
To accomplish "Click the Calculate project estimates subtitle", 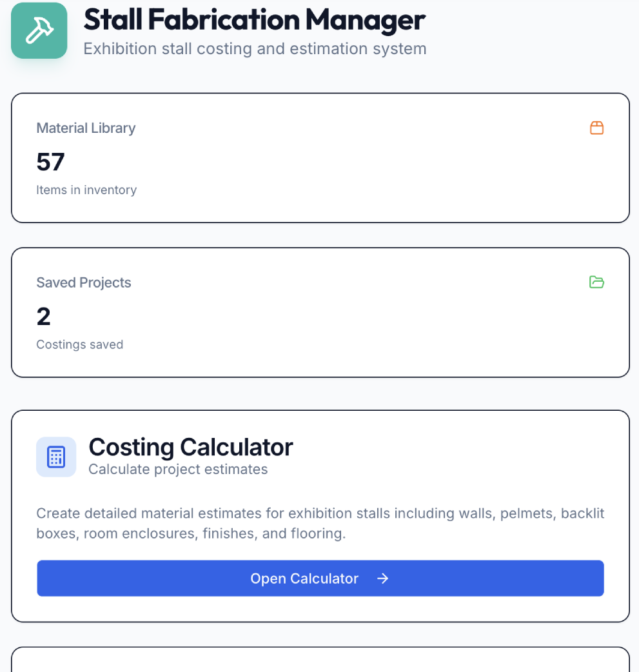I will [x=179, y=469].
